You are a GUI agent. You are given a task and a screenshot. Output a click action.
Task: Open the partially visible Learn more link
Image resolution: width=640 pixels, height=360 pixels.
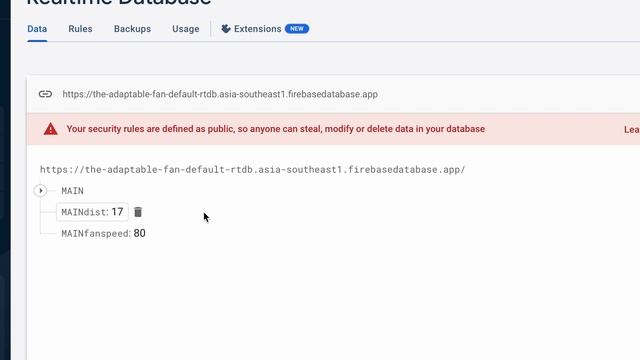pyautogui.click(x=631, y=129)
